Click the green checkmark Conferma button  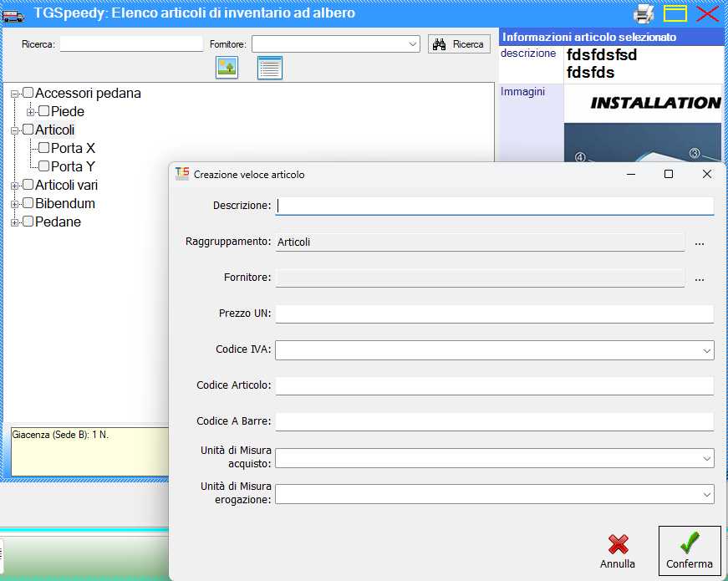[689, 550]
